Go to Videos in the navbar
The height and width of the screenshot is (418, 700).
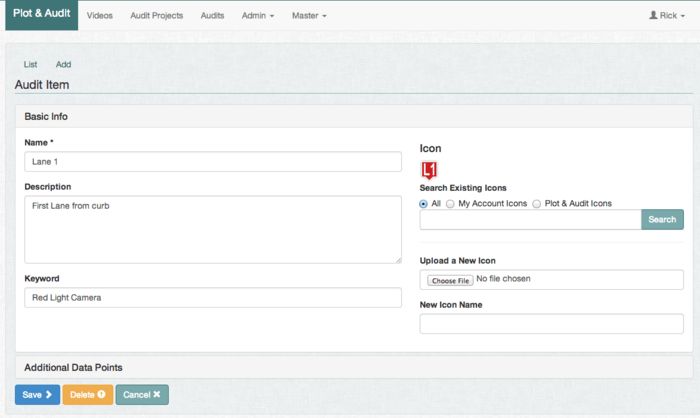[100, 16]
